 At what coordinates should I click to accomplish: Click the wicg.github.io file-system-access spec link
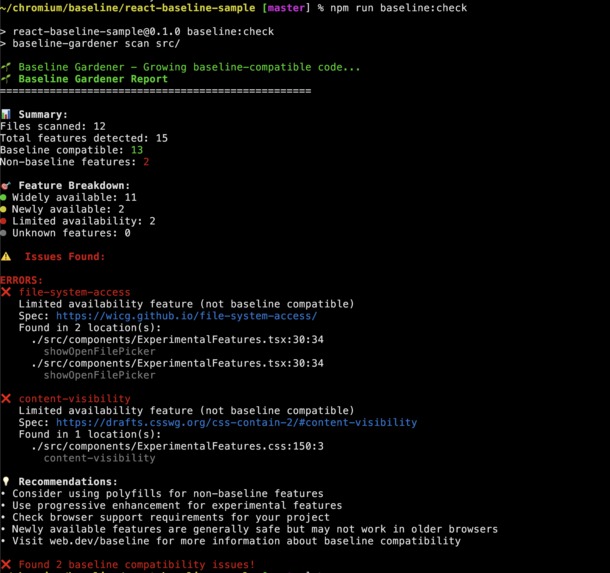point(186,316)
